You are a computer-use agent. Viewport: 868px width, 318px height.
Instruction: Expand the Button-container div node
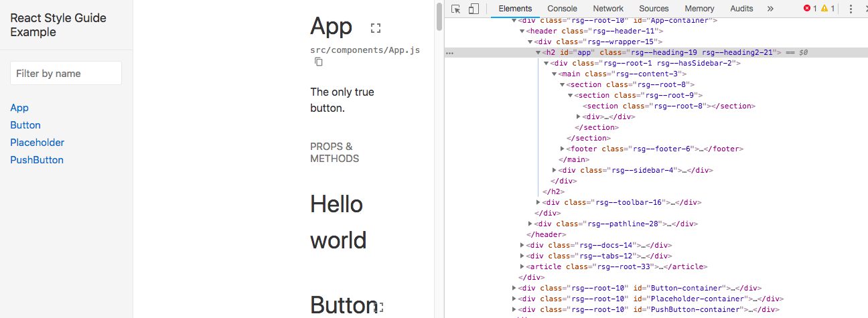[514, 288]
